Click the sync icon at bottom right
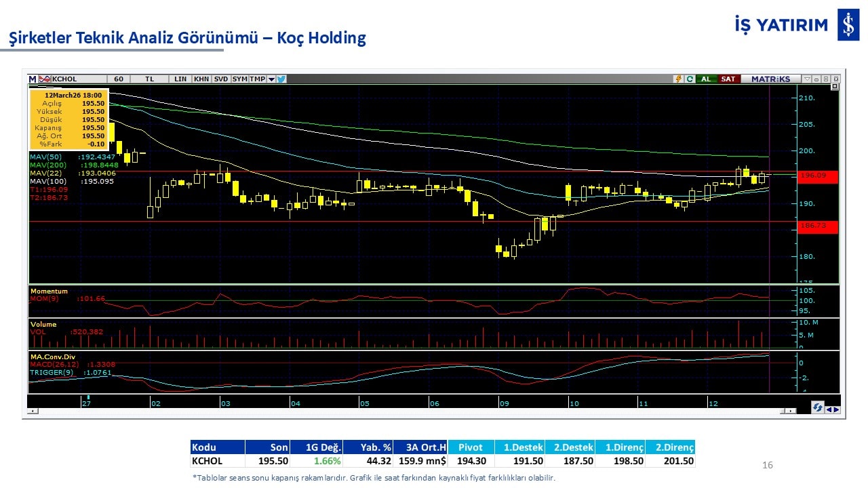Image resolution: width=868 pixels, height=488 pixels. coord(818,407)
